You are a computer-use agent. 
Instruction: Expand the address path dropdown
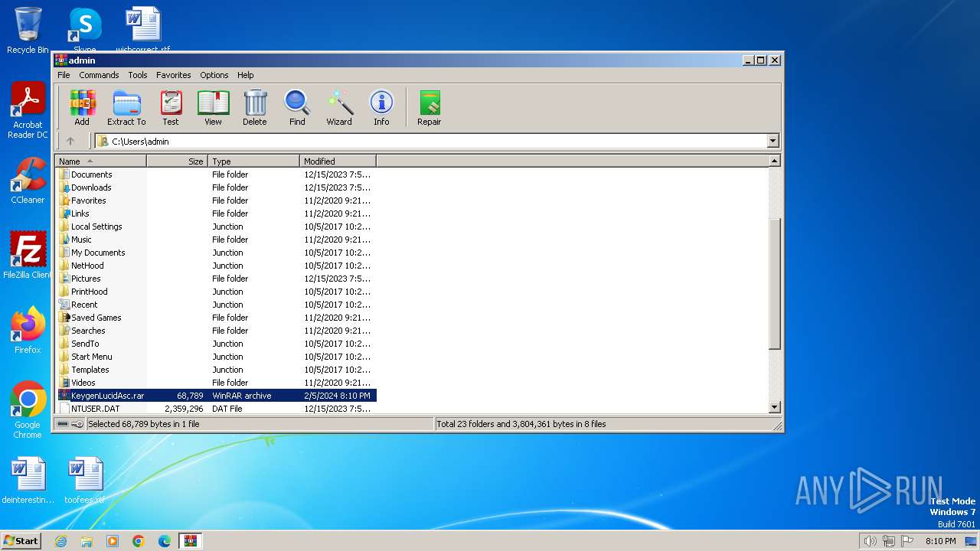click(x=773, y=141)
